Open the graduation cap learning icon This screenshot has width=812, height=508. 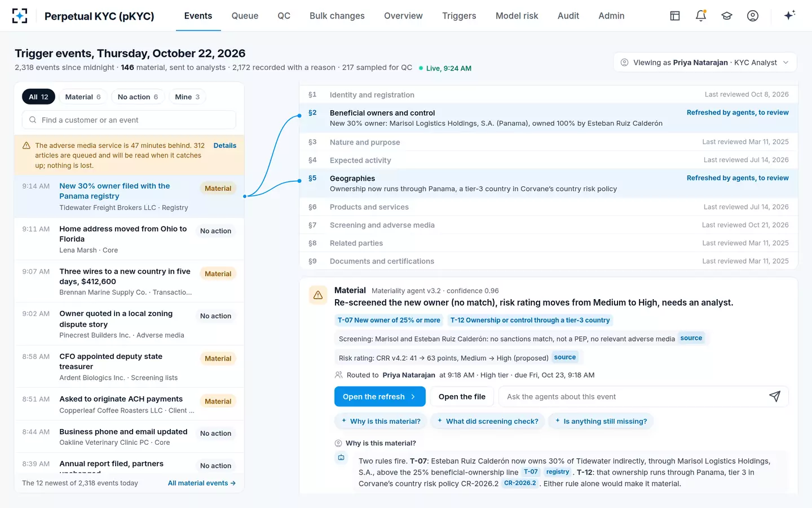click(x=727, y=16)
